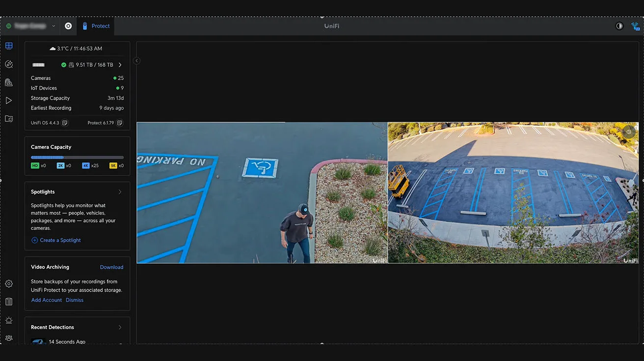Open the site switcher dropdown arrow
644x361 pixels.
[x=54, y=26]
